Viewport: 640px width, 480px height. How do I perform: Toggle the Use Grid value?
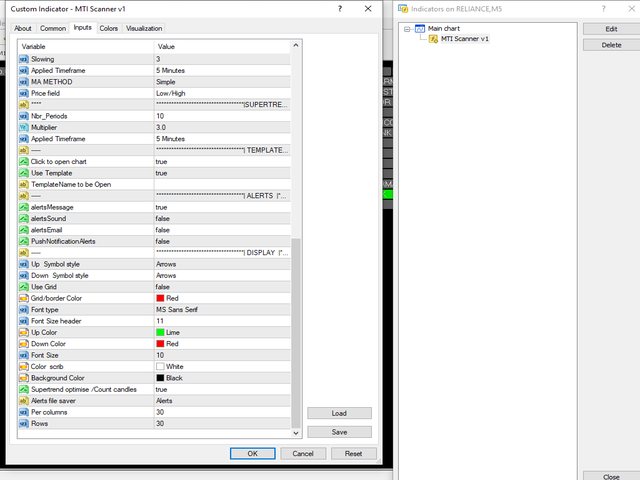(222, 286)
